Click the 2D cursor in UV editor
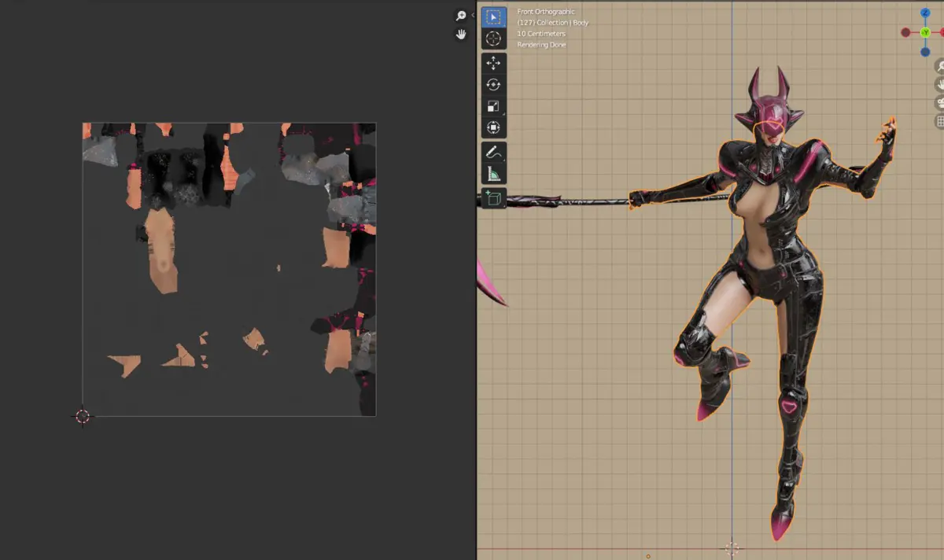944x560 pixels. [x=83, y=416]
